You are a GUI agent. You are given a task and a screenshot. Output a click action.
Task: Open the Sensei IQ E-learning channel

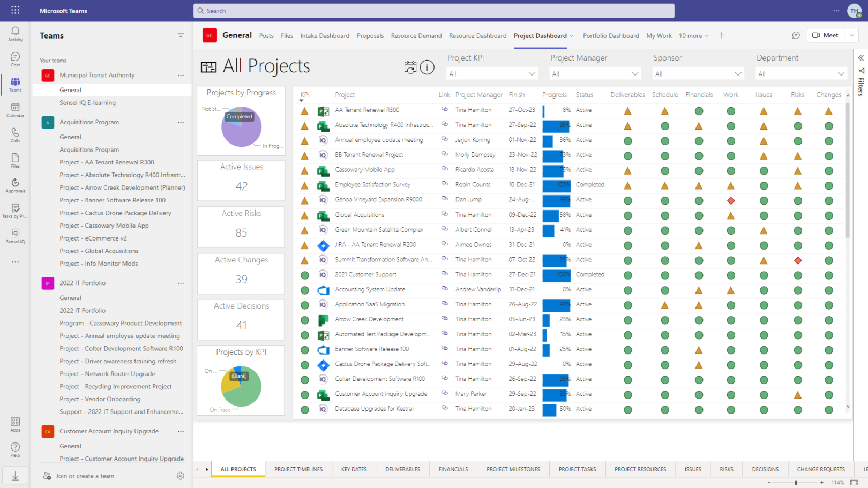(87, 103)
